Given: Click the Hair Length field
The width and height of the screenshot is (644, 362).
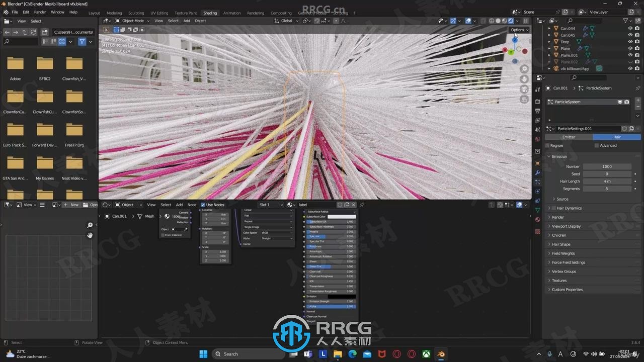Looking at the screenshot, I should [x=607, y=181].
